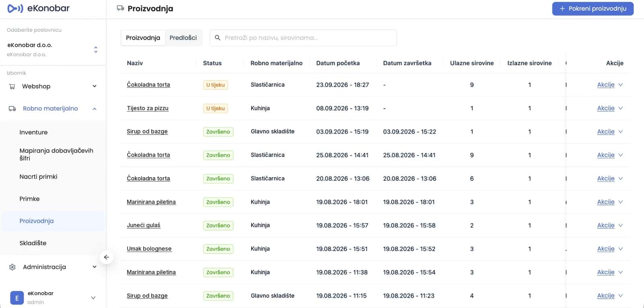Click the Webshop cart icon
This screenshot has width=644, height=308.
12,86
